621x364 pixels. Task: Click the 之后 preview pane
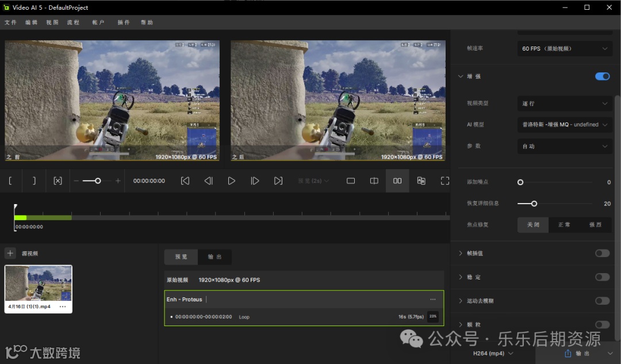[x=338, y=101]
